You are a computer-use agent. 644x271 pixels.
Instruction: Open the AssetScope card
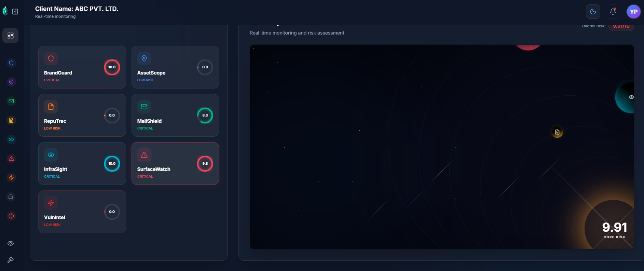tap(175, 67)
